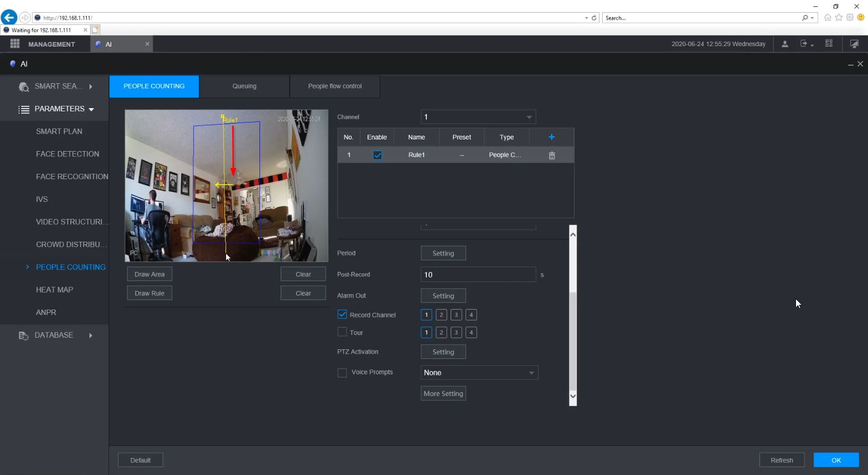
Task: Switch to the Queuing tab
Action: pos(244,86)
